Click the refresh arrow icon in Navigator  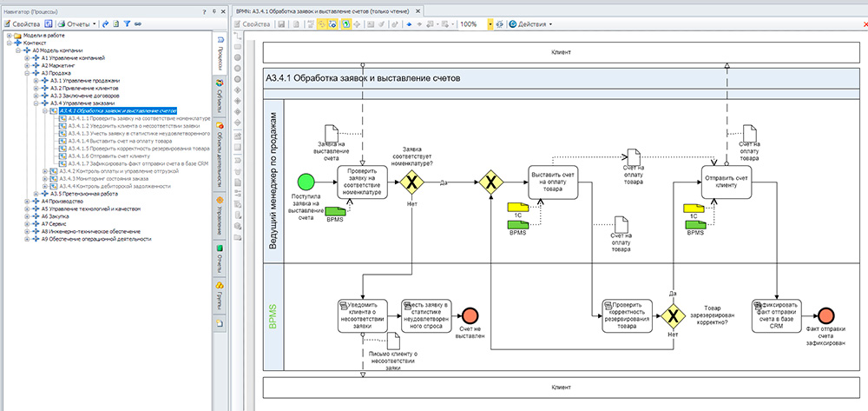104,24
